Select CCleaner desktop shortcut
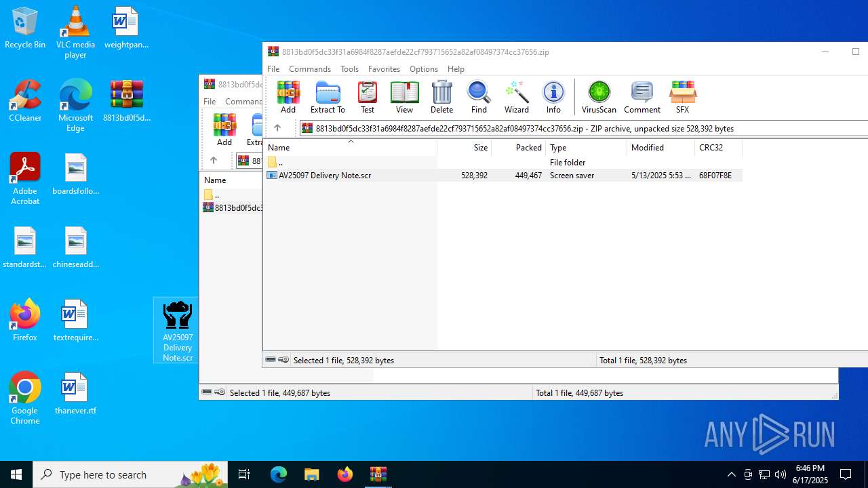 tap(25, 101)
